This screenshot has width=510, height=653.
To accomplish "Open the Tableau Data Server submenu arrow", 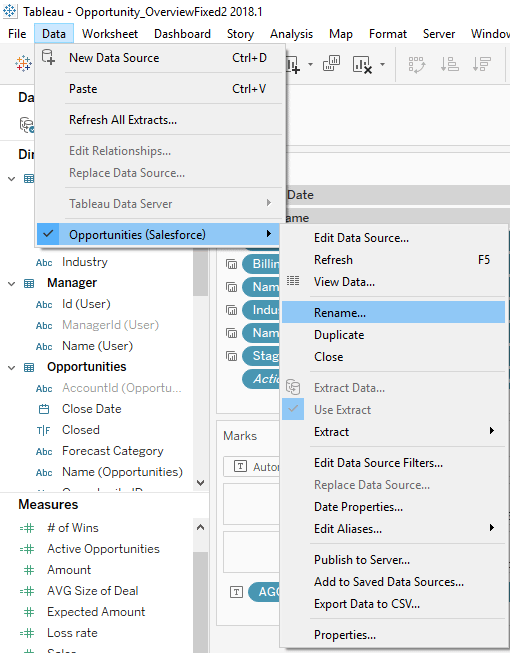I will pyautogui.click(x=269, y=203).
